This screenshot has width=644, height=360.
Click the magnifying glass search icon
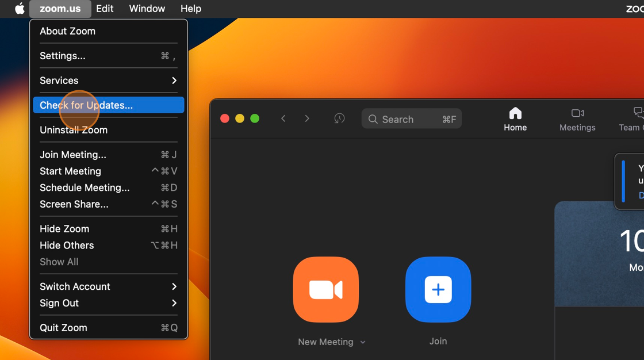point(373,119)
